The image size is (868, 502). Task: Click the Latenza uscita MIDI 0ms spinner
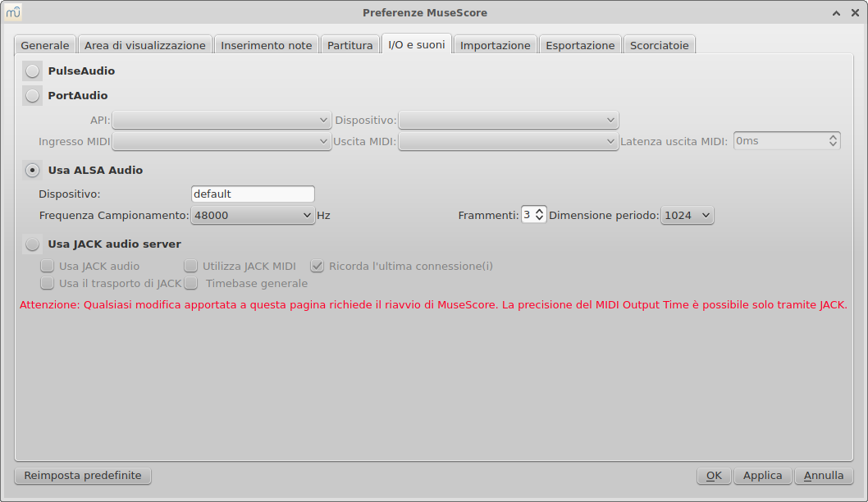tap(787, 140)
